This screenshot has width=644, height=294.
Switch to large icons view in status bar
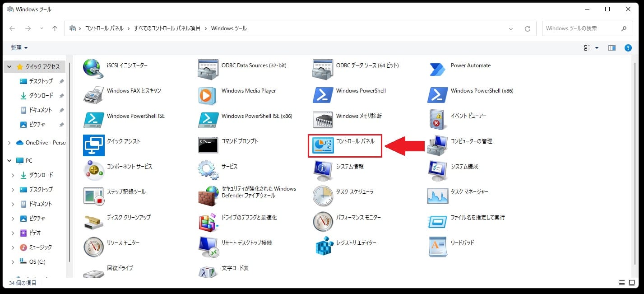[632, 283]
